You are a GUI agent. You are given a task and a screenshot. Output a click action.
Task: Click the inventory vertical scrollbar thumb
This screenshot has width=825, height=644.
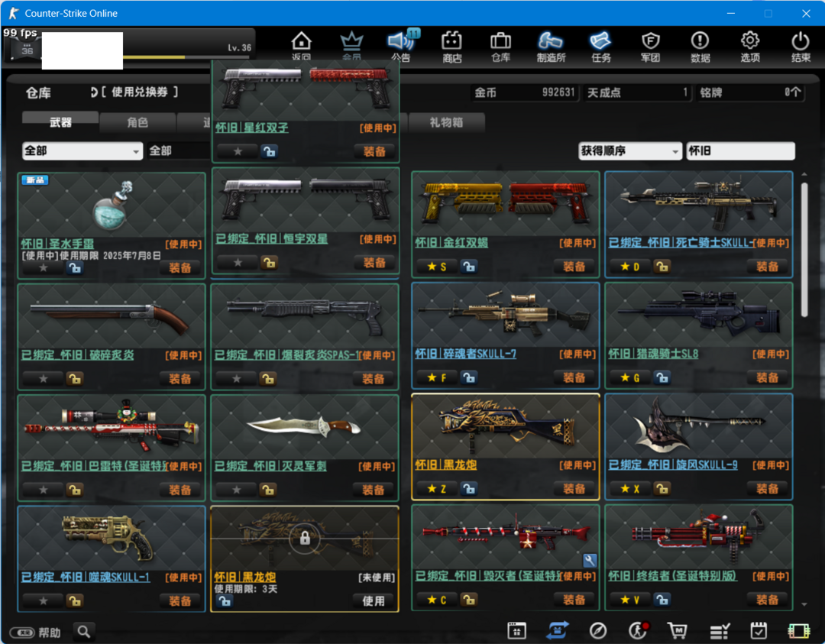pyautogui.click(x=804, y=250)
